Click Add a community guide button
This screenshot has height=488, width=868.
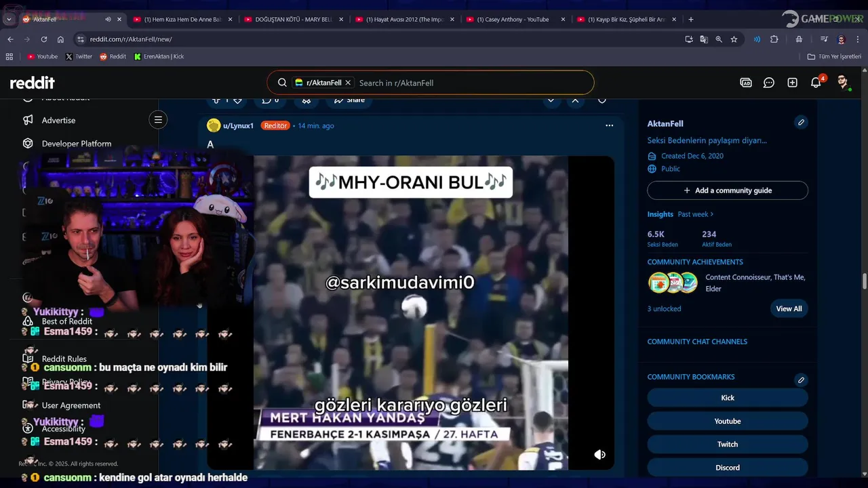[x=728, y=190]
